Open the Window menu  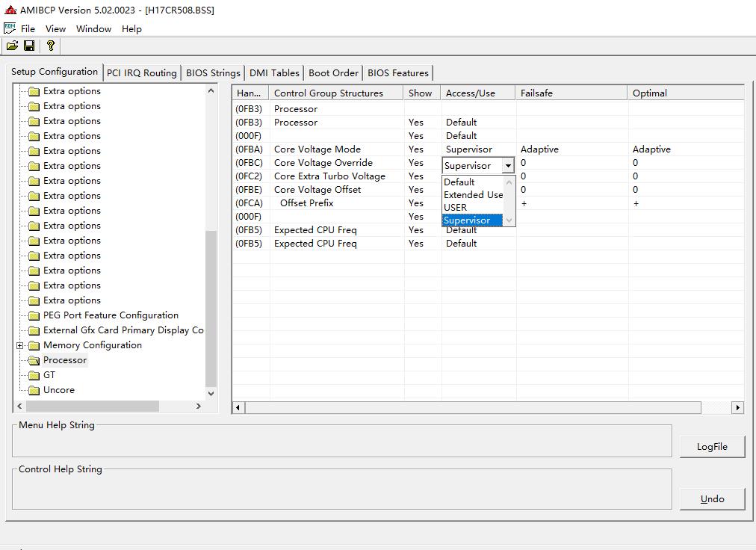93,29
